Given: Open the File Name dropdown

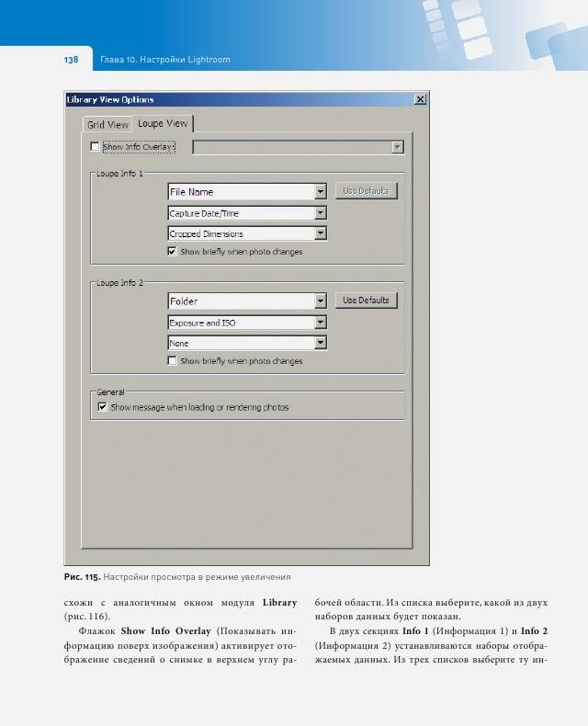Looking at the screenshot, I should pos(321,192).
